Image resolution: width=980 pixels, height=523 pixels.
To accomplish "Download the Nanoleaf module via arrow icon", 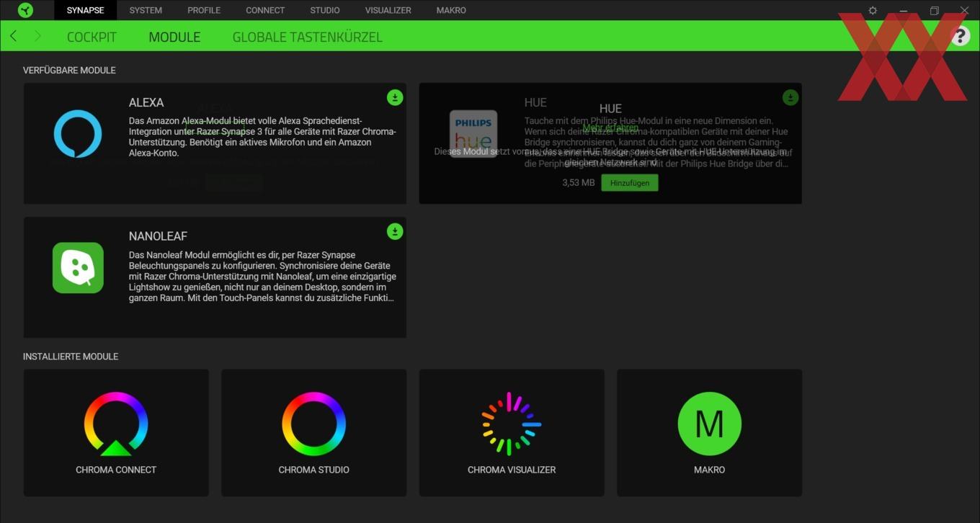I will pyautogui.click(x=395, y=231).
